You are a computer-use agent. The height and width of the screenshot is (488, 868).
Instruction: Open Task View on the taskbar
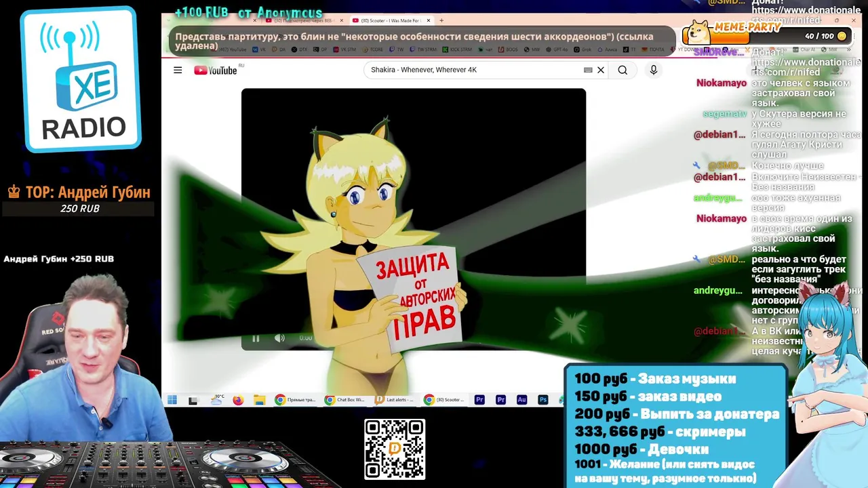193,400
